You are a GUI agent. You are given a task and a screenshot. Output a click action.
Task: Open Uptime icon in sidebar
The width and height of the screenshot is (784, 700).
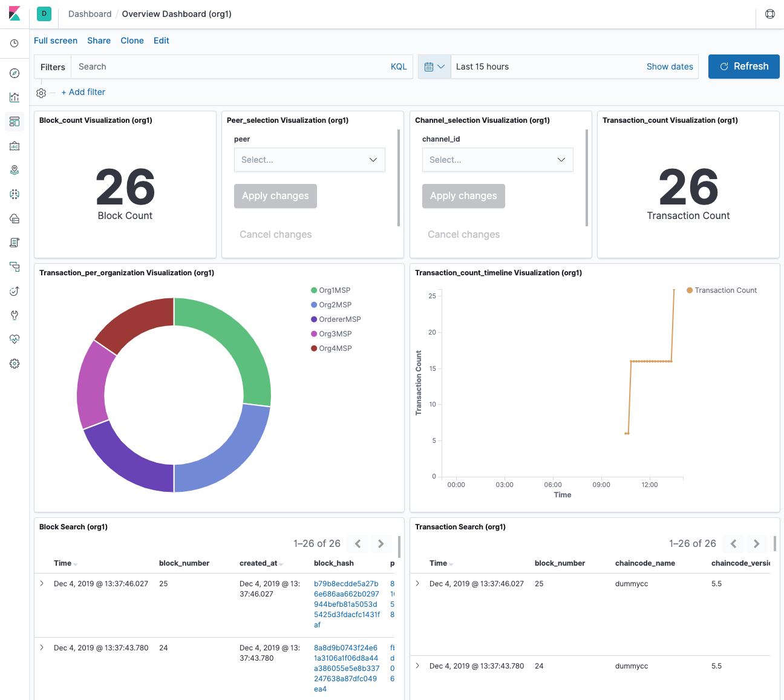pyautogui.click(x=15, y=291)
